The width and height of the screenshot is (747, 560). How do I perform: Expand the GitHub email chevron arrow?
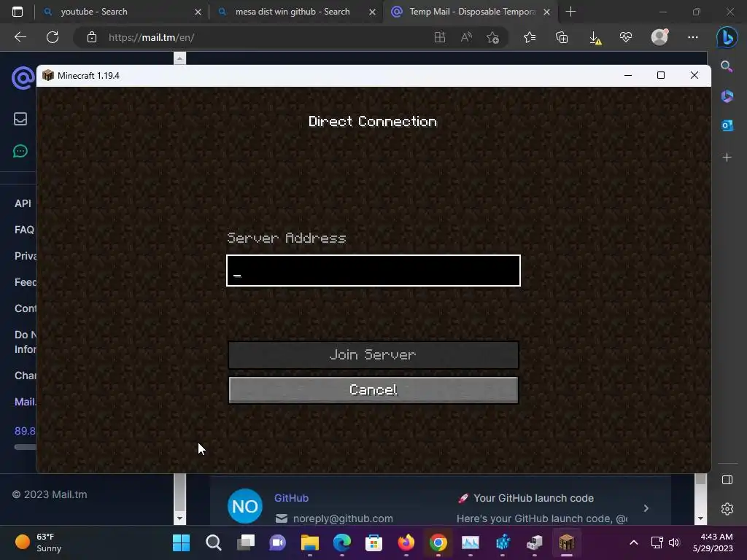646,508
